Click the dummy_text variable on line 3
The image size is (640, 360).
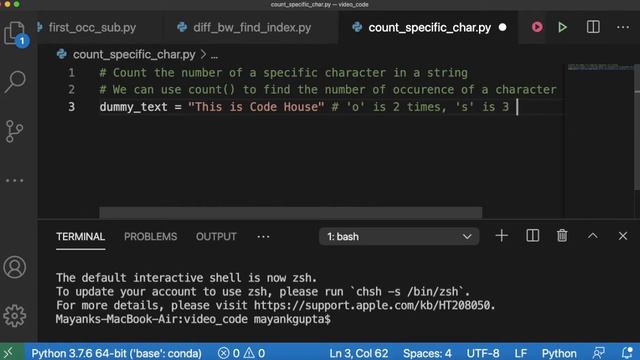(133, 107)
